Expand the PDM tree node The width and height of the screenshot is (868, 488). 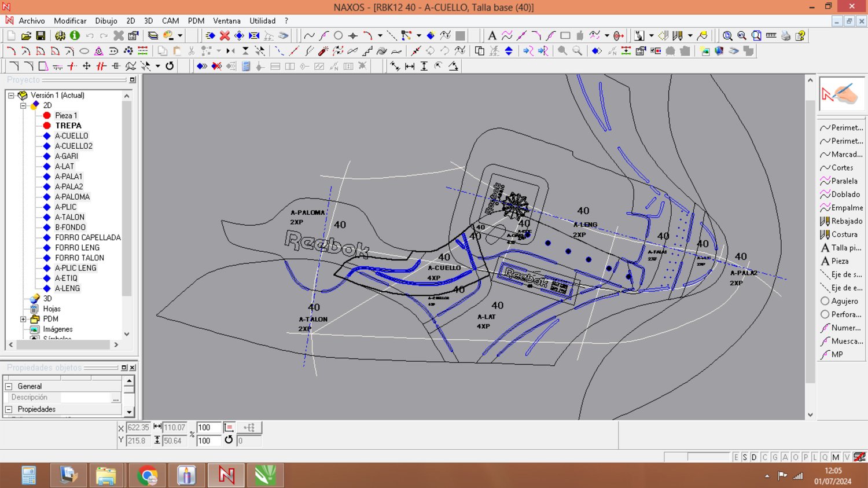tap(23, 319)
